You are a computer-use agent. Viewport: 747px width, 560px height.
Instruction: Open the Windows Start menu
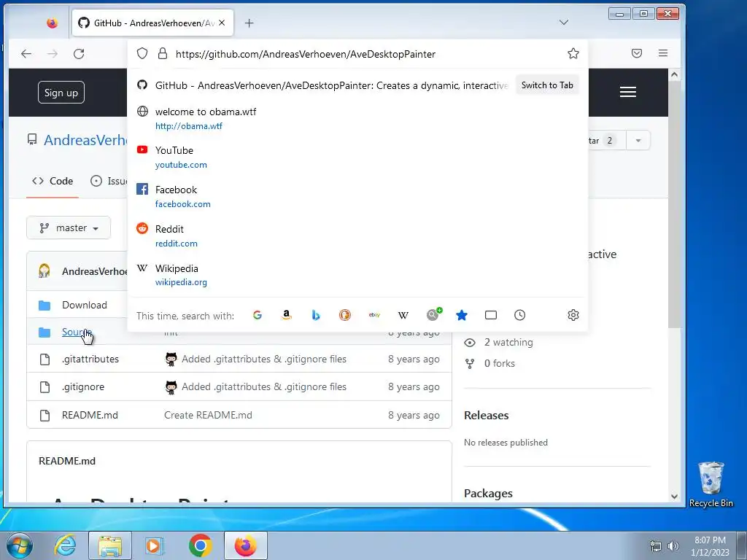tap(20, 545)
